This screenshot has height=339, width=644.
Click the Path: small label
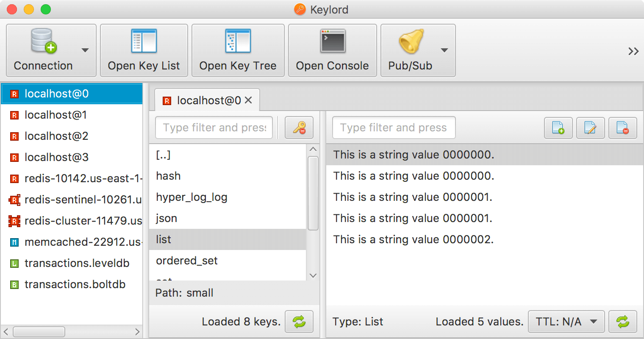pyautogui.click(x=184, y=293)
